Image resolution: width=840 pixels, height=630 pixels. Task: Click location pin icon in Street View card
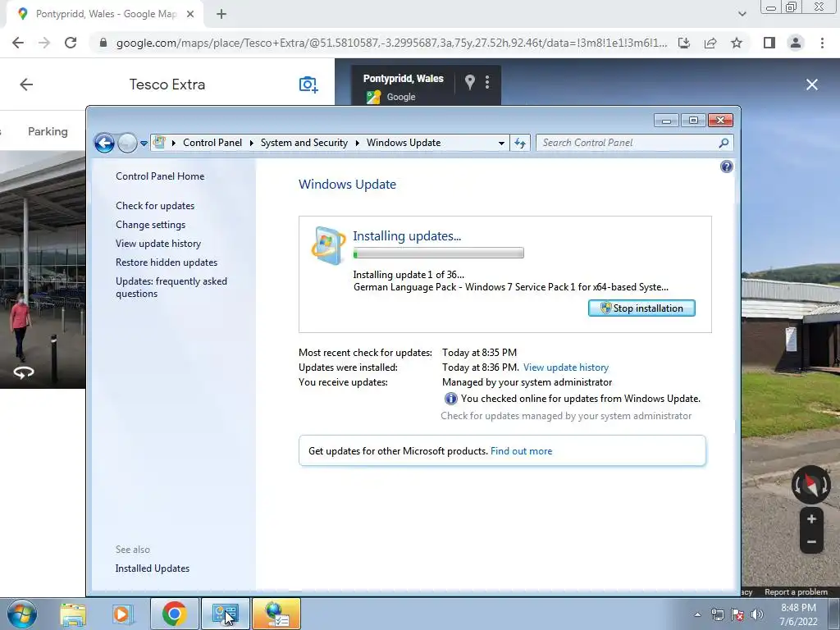tap(470, 82)
